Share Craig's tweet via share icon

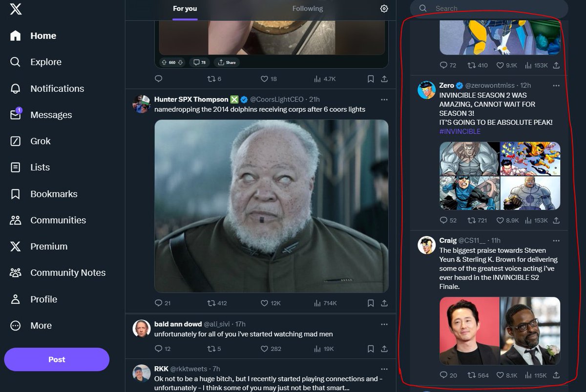556,375
